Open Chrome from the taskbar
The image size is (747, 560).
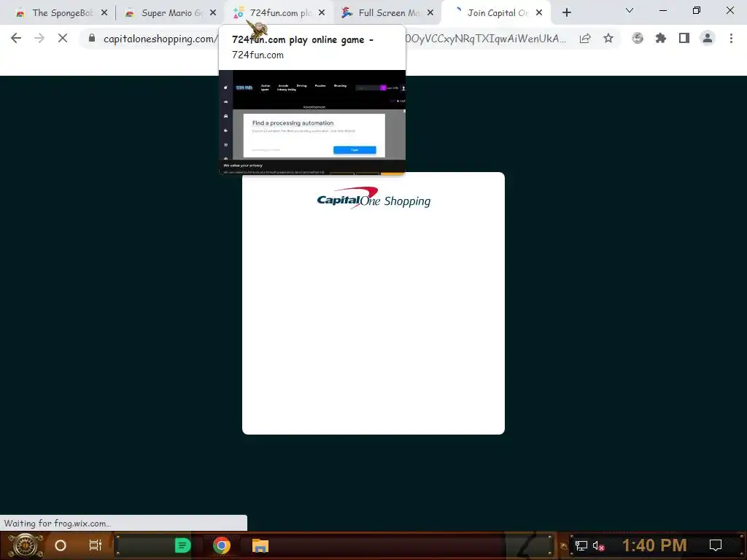click(222, 545)
